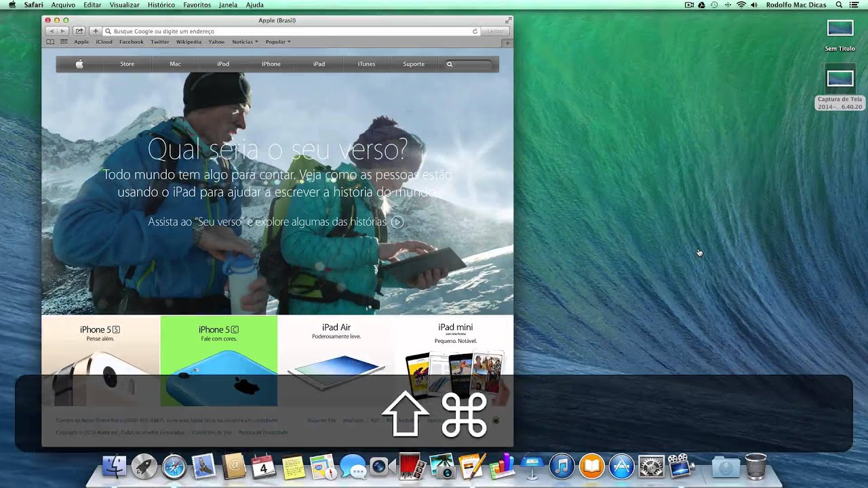The width and height of the screenshot is (868, 488).
Task: Select the iPad Air promo tile
Action: tap(336, 361)
